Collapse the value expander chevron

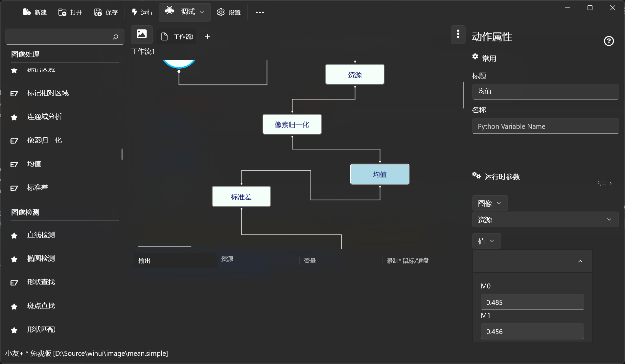point(580,261)
